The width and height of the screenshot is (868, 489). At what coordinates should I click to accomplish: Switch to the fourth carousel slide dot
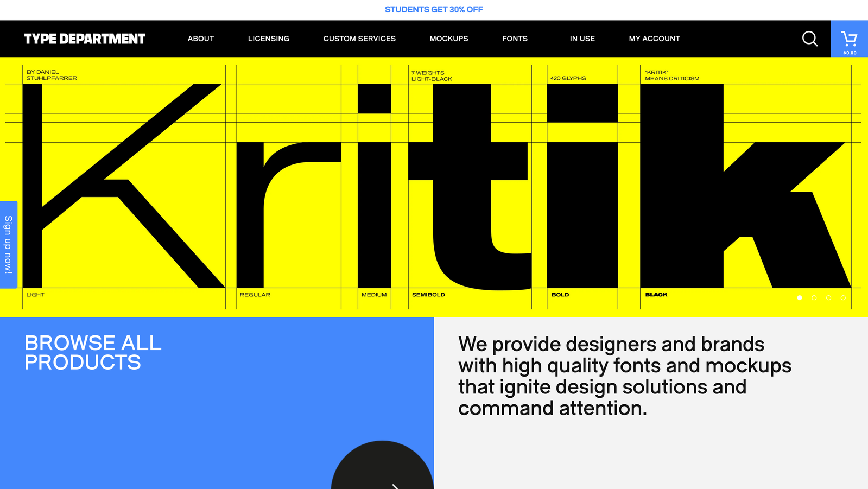843,297
